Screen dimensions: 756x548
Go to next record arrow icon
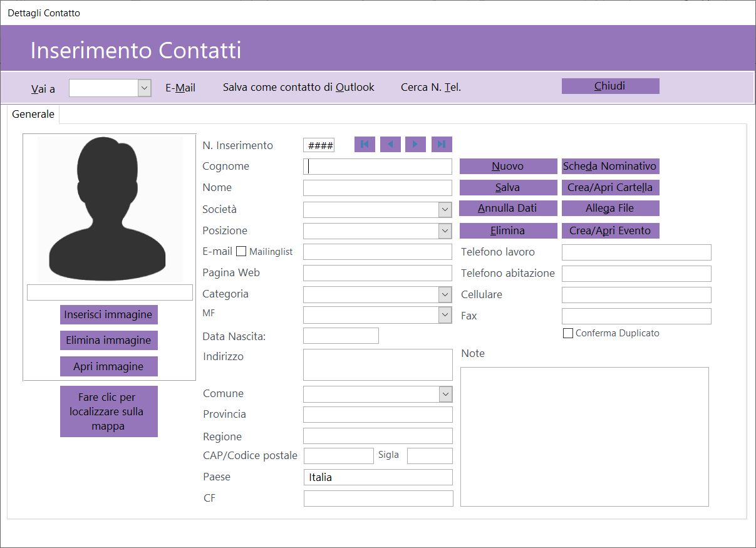415,145
